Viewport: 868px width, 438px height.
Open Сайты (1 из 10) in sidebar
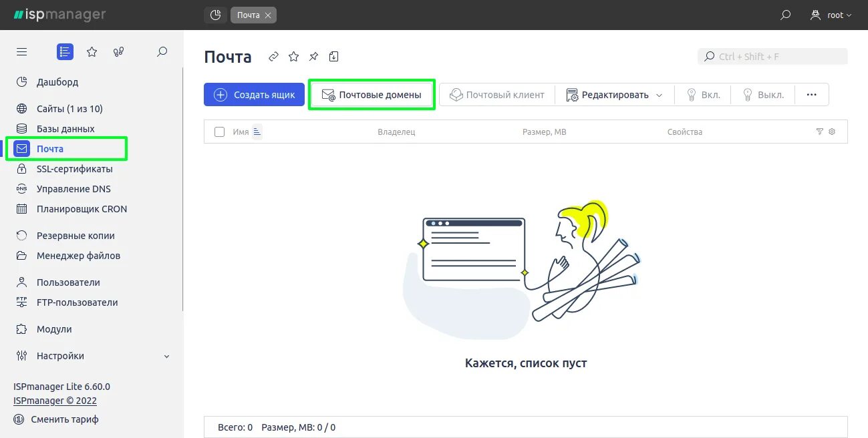coord(69,109)
